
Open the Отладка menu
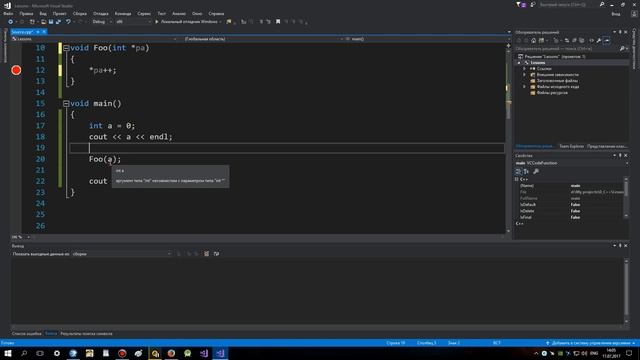click(100, 13)
